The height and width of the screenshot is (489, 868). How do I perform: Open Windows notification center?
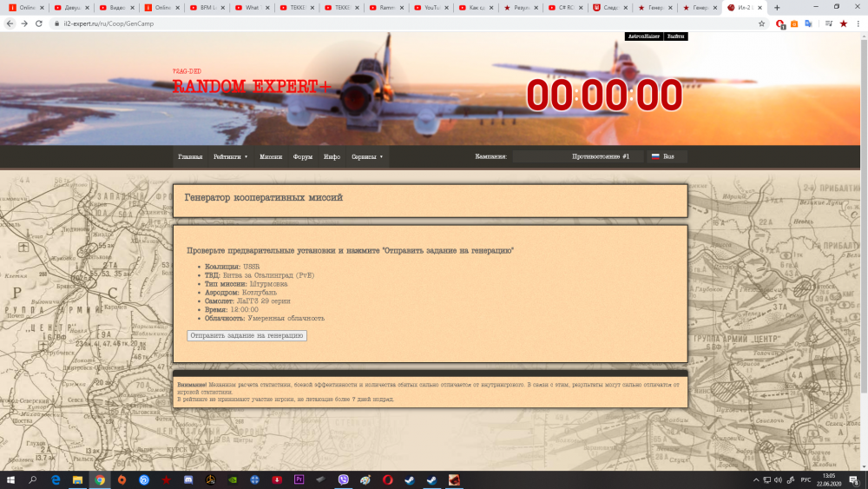pyautogui.click(x=854, y=480)
